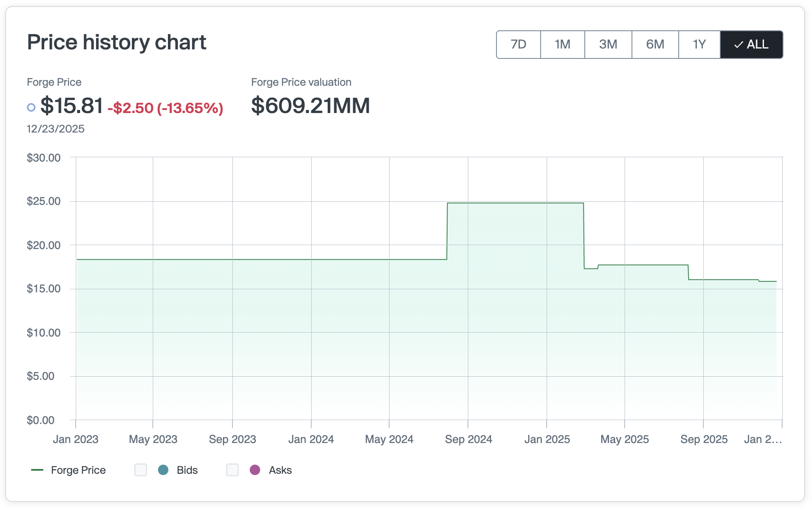Click the checkmark icon in ALL button

point(739,45)
